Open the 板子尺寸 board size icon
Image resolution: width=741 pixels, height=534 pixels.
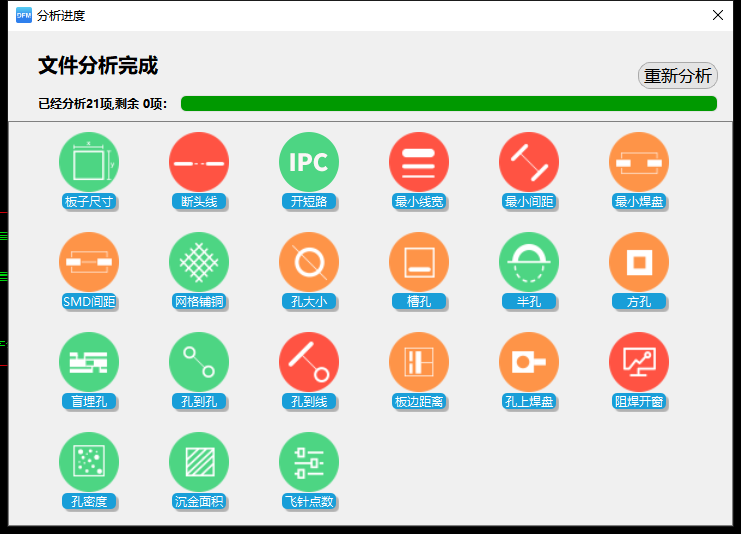pyautogui.click(x=89, y=162)
